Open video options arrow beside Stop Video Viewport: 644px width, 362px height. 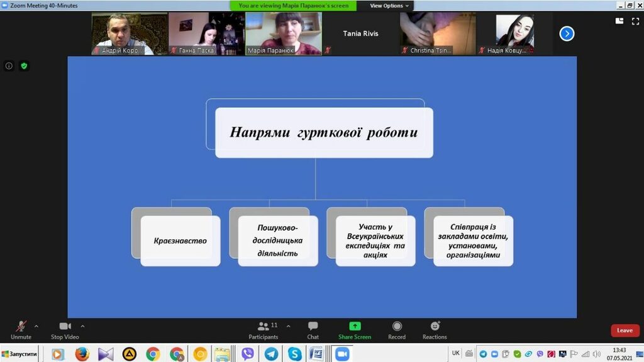pos(82,326)
